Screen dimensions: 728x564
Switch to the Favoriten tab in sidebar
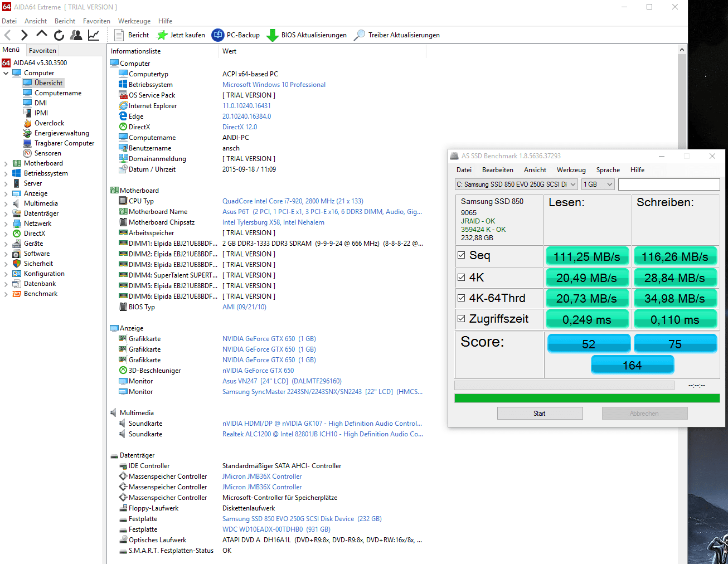click(42, 51)
